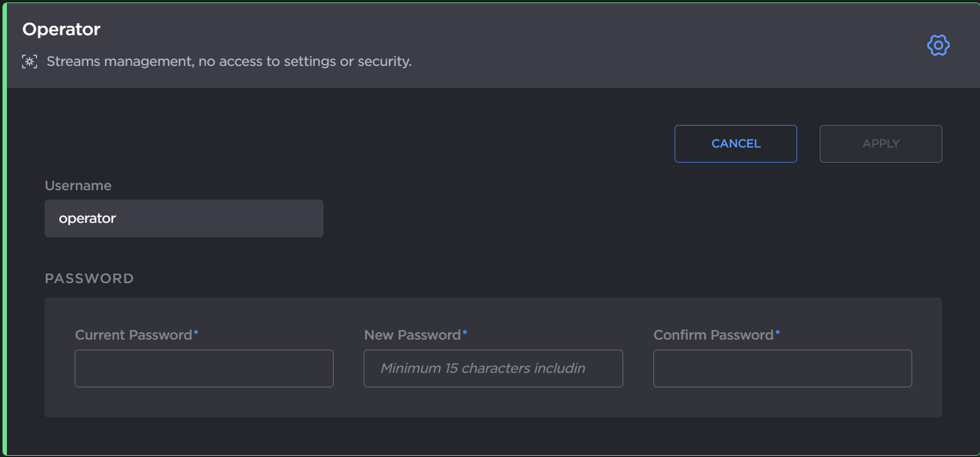Click the Operator panel heading
This screenshot has height=457, width=980.
61,29
